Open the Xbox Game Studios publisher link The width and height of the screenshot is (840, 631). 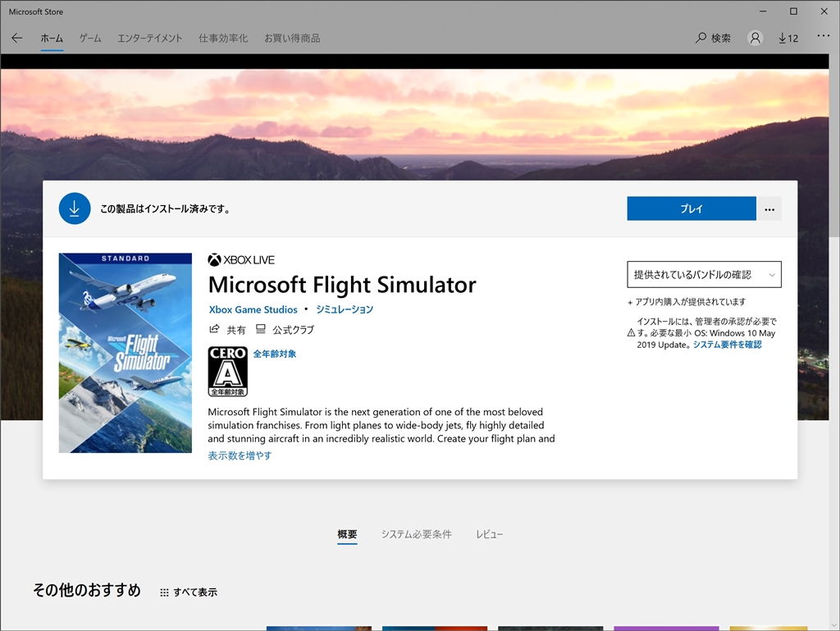[x=253, y=309]
